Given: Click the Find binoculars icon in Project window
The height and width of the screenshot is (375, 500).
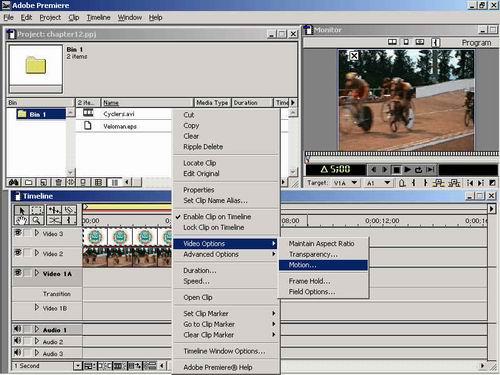Looking at the screenshot, I should coord(14,182).
